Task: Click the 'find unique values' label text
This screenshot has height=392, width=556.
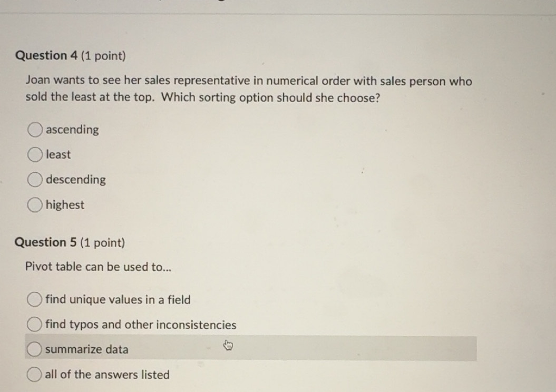Action: point(118,300)
